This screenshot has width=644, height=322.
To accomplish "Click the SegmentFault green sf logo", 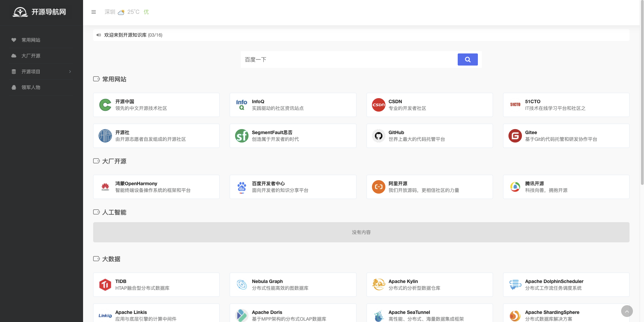I will [242, 136].
